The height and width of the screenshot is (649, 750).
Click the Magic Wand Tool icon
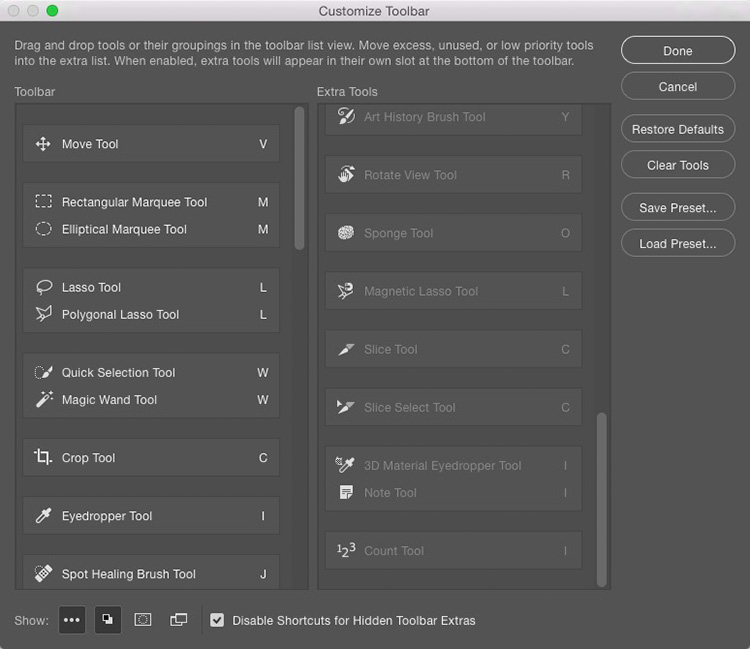click(x=43, y=399)
